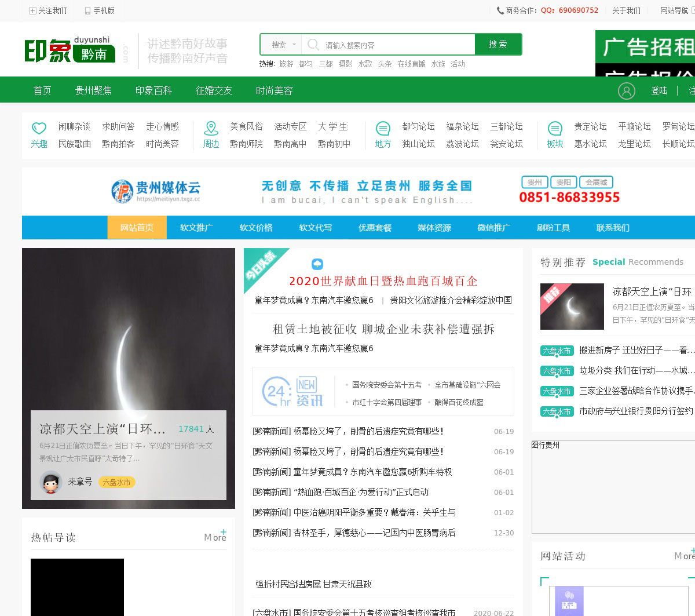Click hot search keyword 在线直播
The height and width of the screenshot is (616, 695).
(x=411, y=64)
